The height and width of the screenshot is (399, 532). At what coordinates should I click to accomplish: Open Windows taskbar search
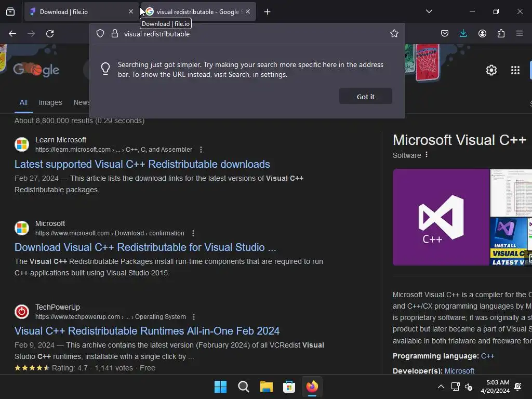243,387
